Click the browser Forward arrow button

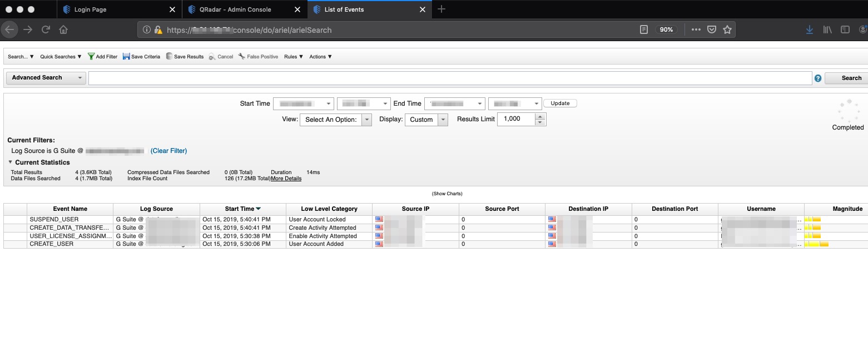(x=28, y=29)
